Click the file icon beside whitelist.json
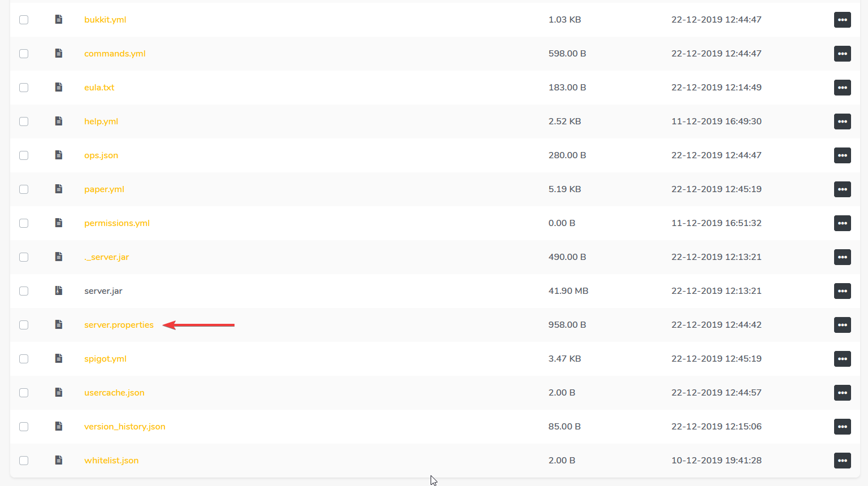This screenshot has width=868, height=486. pos(58,461)
